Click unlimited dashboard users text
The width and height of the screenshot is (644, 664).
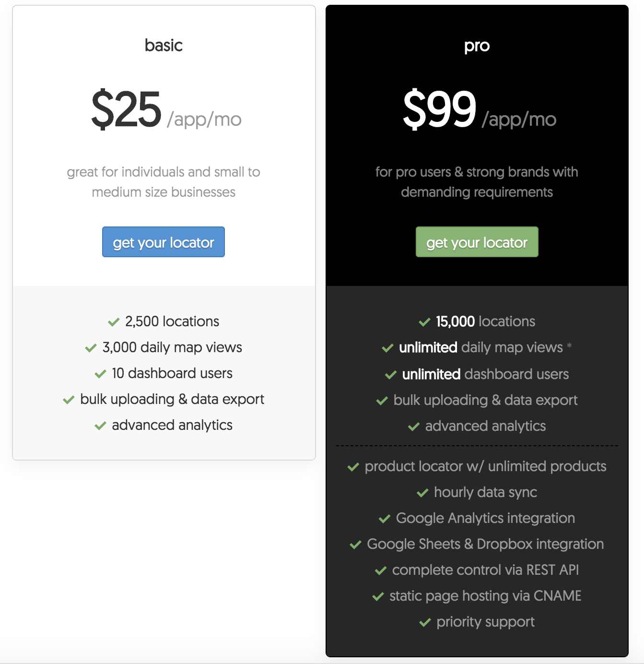point(485,374)
